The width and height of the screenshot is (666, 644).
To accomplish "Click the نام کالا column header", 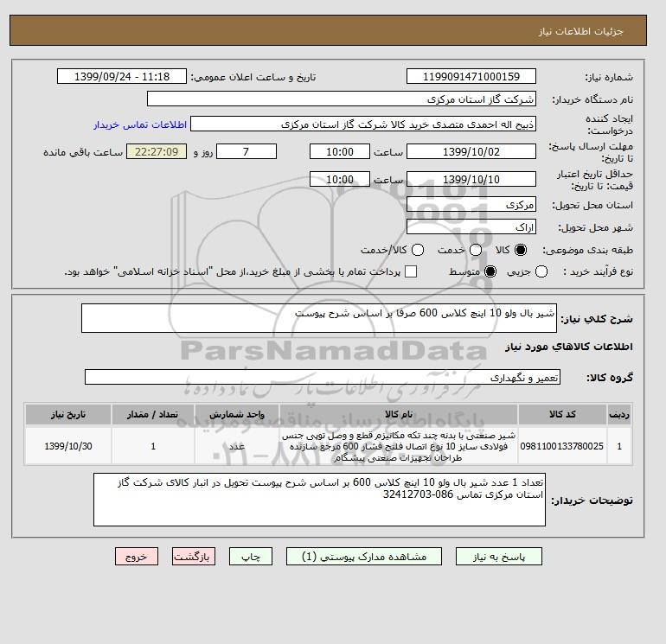I will click(x=399, y=414).
